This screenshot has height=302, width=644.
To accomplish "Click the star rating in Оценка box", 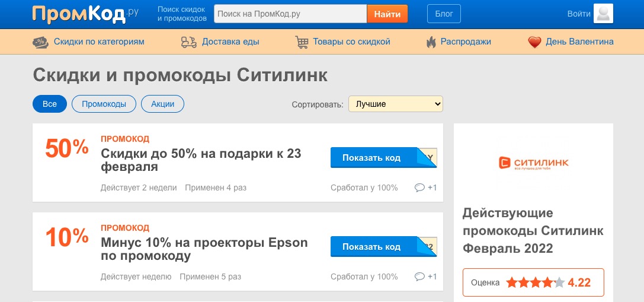I will coord(534,283).
